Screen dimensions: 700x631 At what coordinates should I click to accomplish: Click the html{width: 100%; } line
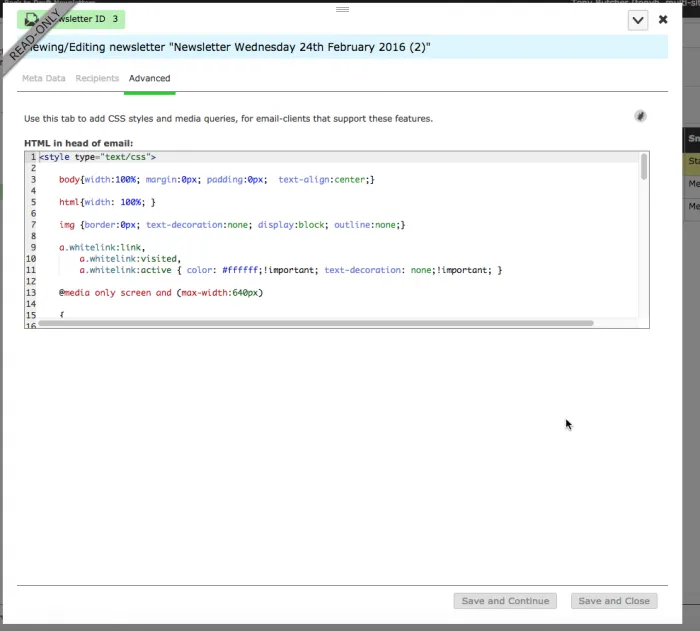click(x=107, y=202)
